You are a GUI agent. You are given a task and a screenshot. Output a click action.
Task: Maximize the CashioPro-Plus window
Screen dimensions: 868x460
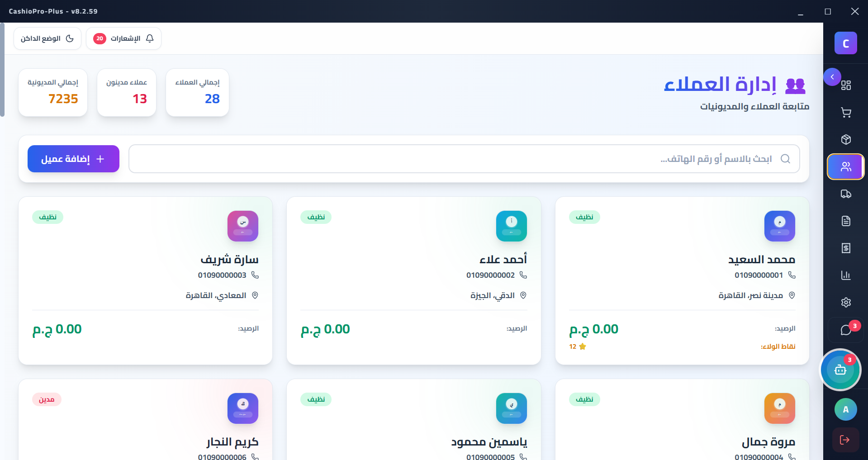(x=828, y=11)
